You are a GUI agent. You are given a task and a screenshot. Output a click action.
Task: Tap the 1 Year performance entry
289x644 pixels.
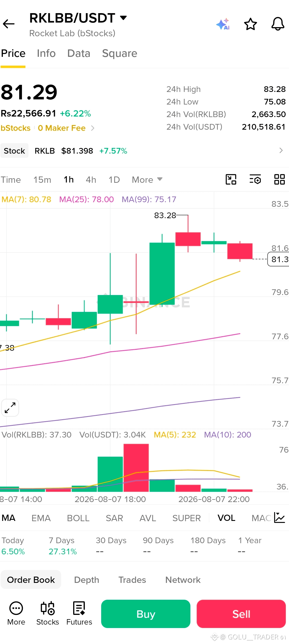(x=250, y=546)
